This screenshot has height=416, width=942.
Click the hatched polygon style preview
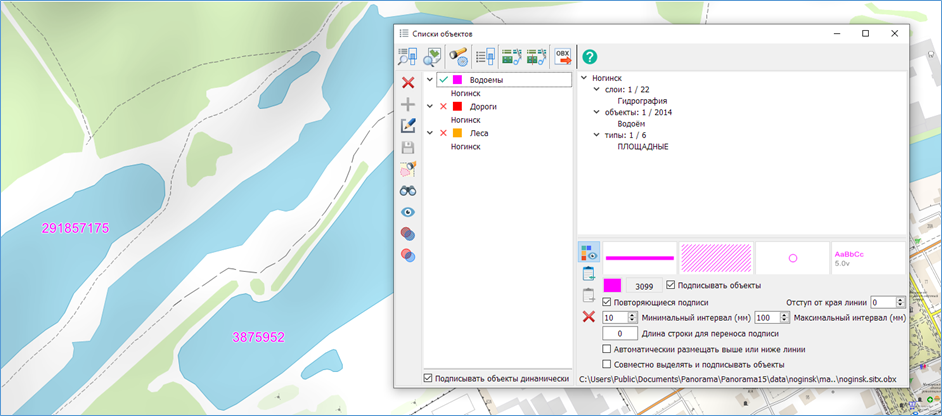715,257
